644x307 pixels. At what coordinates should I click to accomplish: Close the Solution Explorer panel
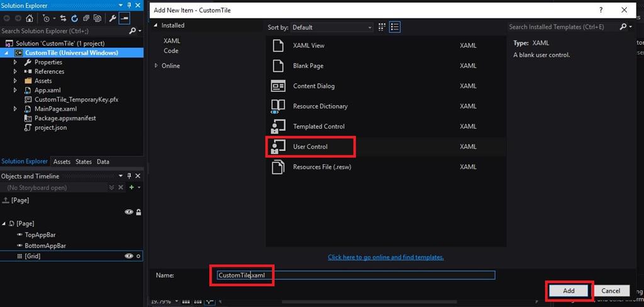point(138,5)
